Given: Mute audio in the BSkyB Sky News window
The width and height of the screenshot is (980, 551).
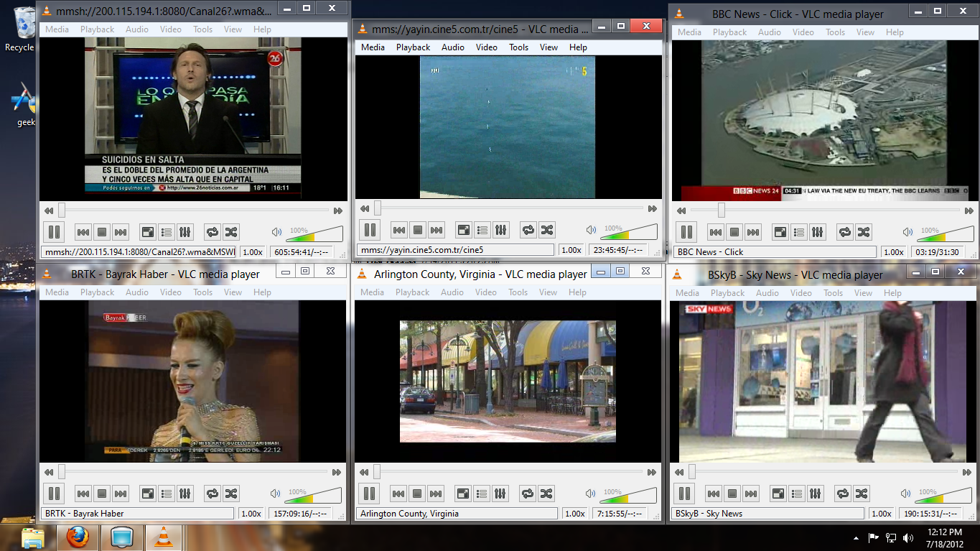Looking at the screenshot, I should click(906, 494).
